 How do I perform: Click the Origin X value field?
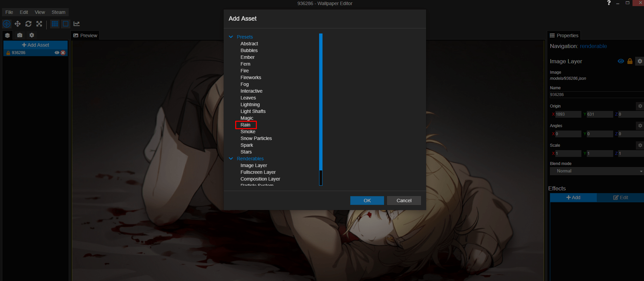[x=568, y=114]
